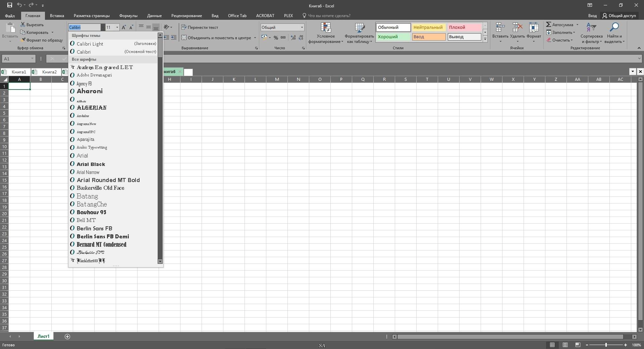The image size is (644, 349).
Task: Open the Буфер обмена dialog launcher
Action: pyautogui.click(x=64, y=48)
